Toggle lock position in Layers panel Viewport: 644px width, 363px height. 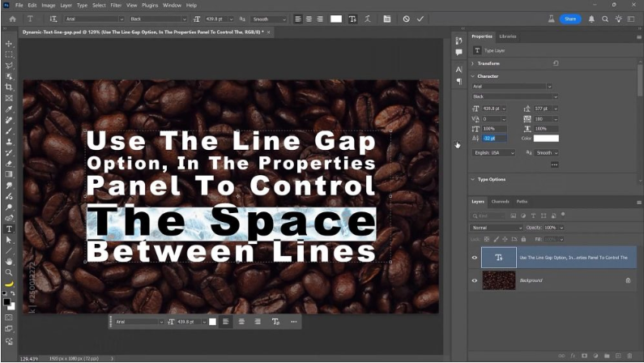click(505, 239)
